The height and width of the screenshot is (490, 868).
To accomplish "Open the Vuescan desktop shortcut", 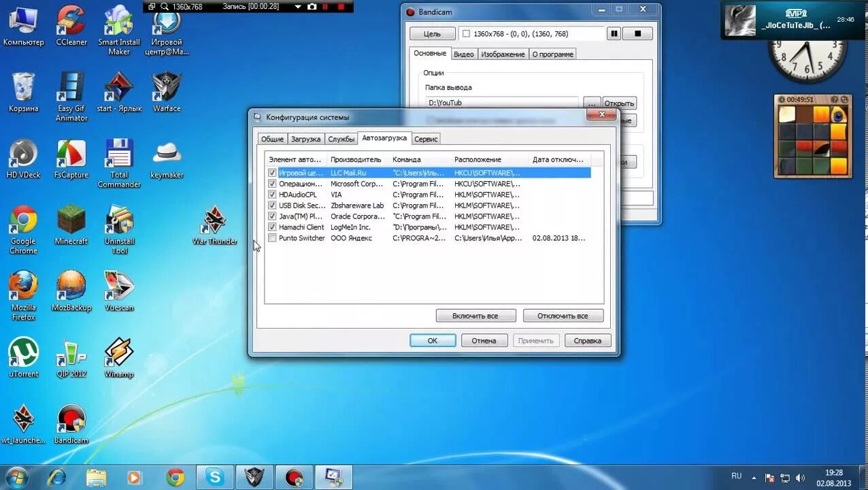I will (119, 291).
